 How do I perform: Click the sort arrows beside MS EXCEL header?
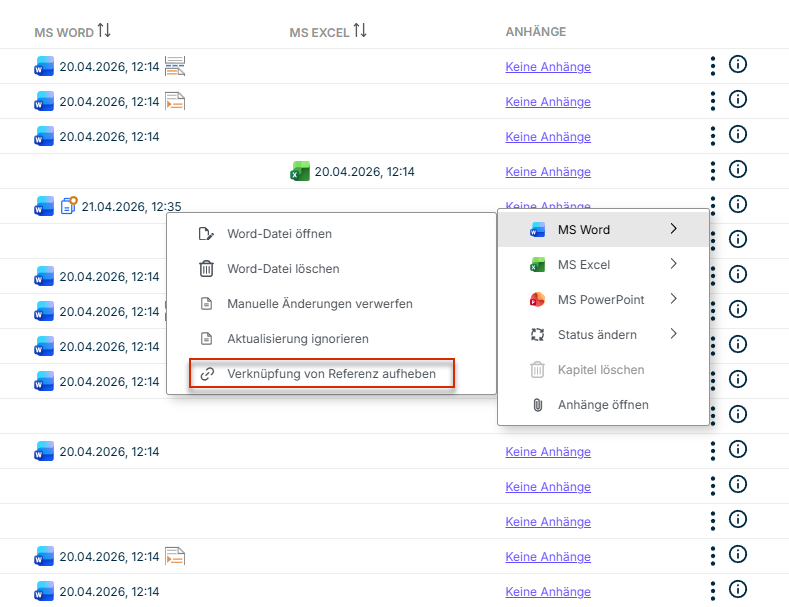click(359, 31)
